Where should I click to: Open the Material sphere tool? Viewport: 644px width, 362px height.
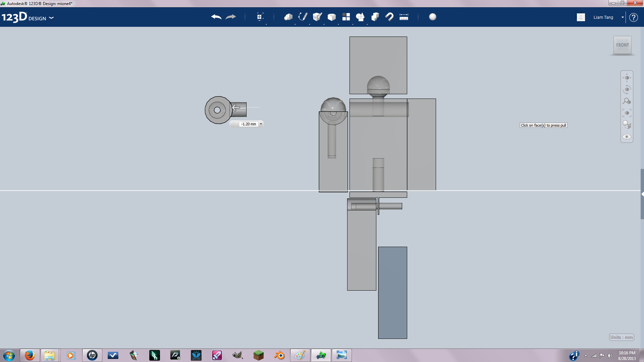pyautogui.click(x=433, y=17)
